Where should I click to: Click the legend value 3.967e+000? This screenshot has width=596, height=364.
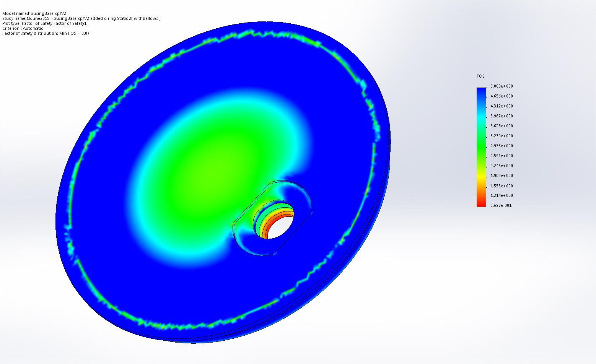(502, 116)
